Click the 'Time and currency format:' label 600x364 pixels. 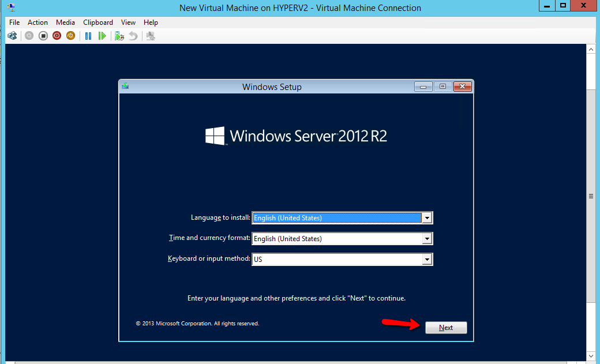209,238
